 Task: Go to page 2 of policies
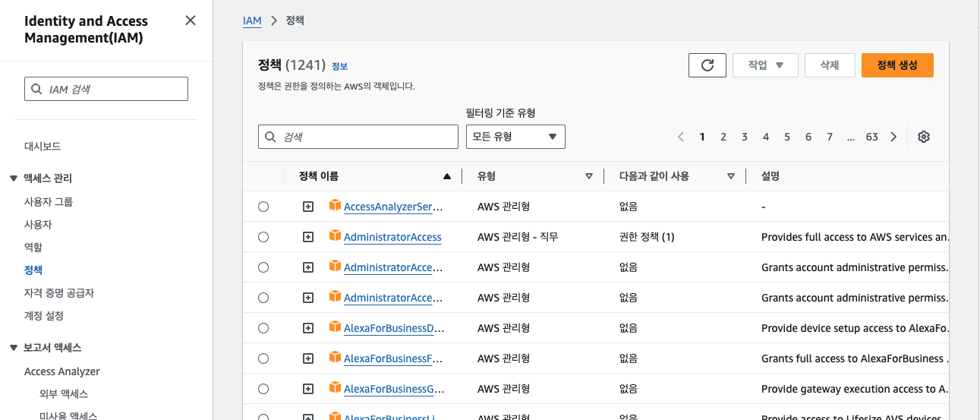click(x=723, y=137)
